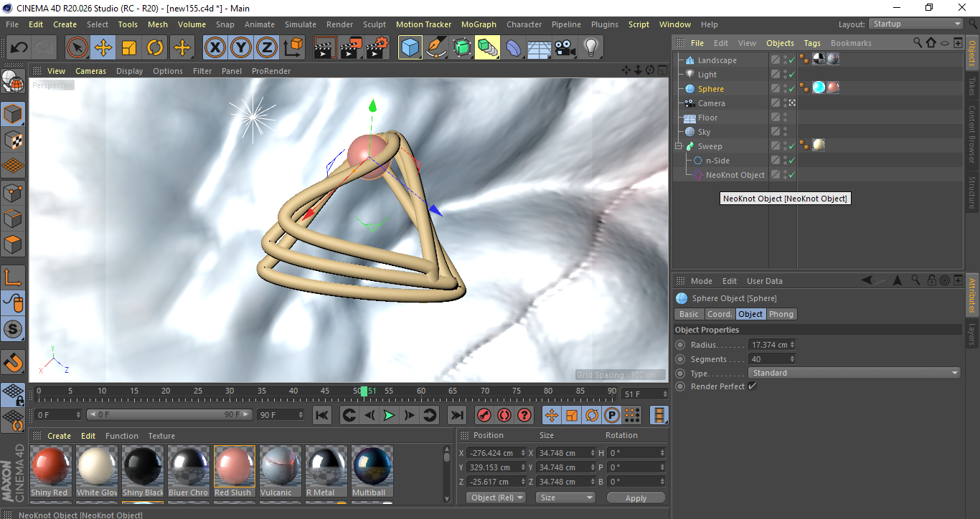Toggle n-Side enabled checkmark
This screenshot has height=519, width=980.
click(791, 161)
